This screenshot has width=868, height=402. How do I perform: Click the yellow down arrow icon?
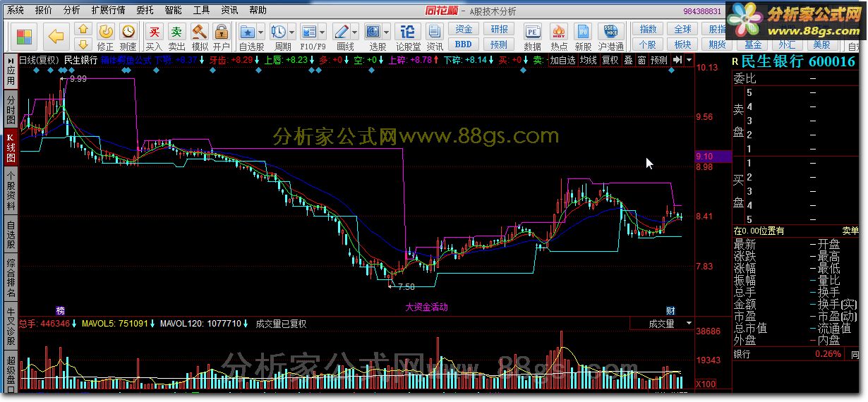click(x=83, y=44)
